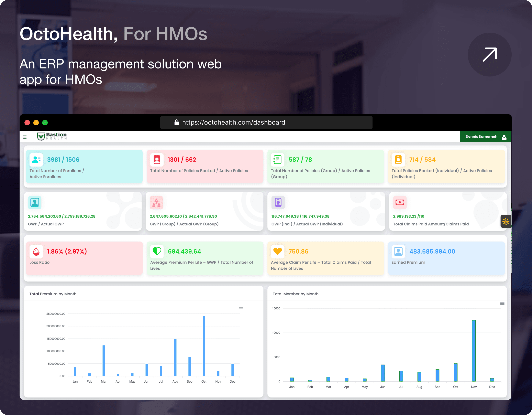Click the green heart Average Premium icon
The height and width of the screenshot is (415, 532).
click(x=157, y=251)
